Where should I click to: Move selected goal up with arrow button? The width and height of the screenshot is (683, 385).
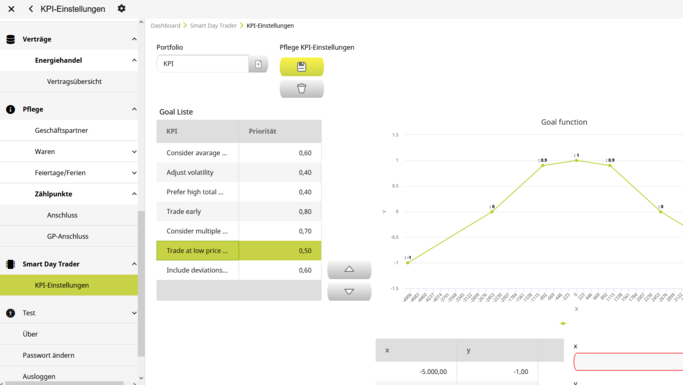(x=349, y=269)
